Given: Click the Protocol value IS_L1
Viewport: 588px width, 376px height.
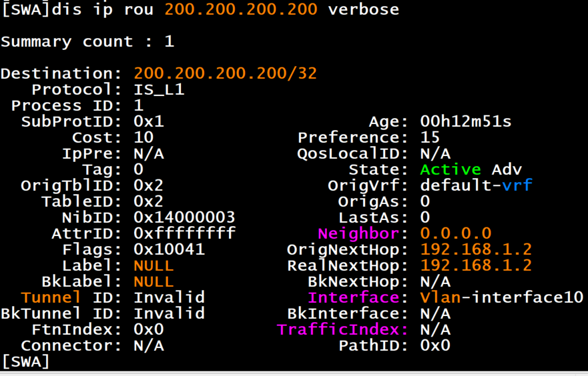Looking at the screenshot, I should 159,90.
